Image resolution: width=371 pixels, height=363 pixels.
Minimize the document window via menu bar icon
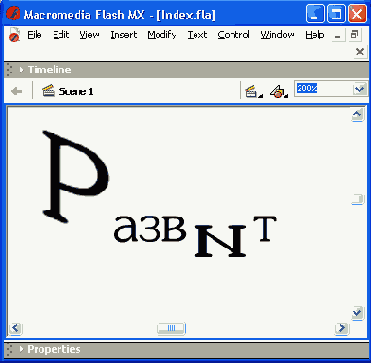point(338,35)
